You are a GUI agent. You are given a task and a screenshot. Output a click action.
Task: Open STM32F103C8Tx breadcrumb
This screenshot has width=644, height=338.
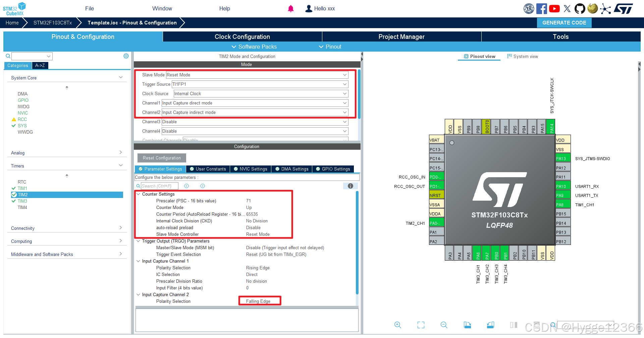[x=53, y=23]
